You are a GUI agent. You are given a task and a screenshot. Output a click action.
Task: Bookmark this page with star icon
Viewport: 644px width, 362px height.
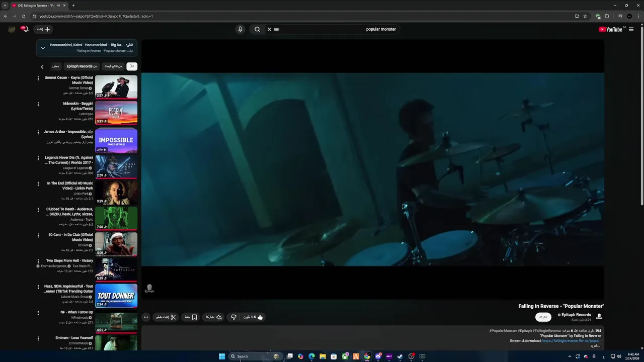click(585, 16)
